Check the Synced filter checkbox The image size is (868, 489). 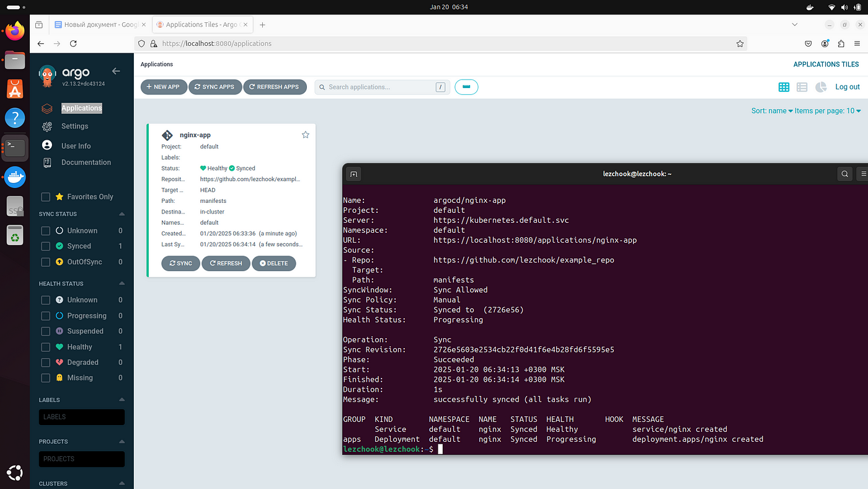click(x=45, y=246)
